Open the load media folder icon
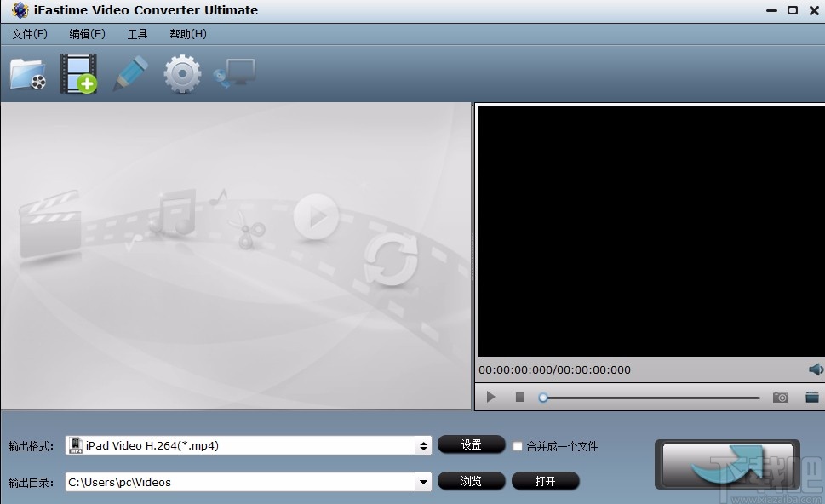This screenshot has width=825, height=504. (27, 73)
